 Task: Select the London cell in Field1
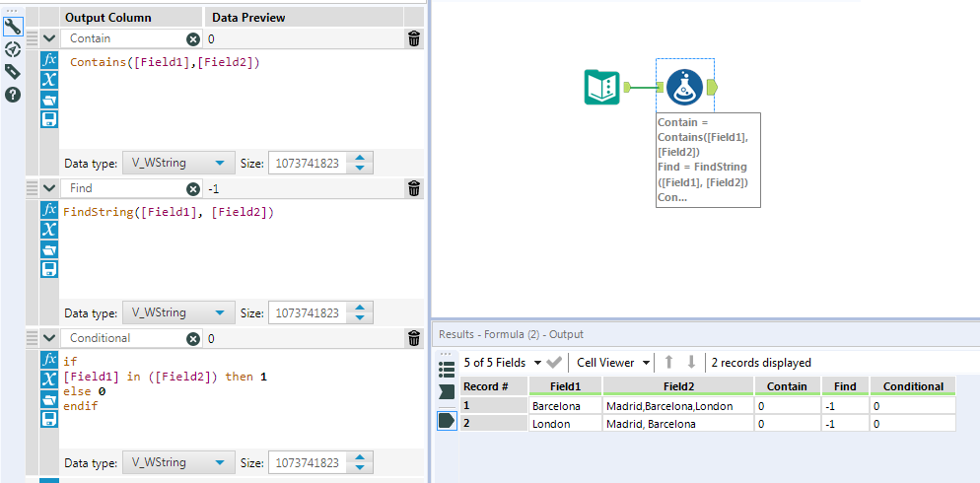(566, 424)
